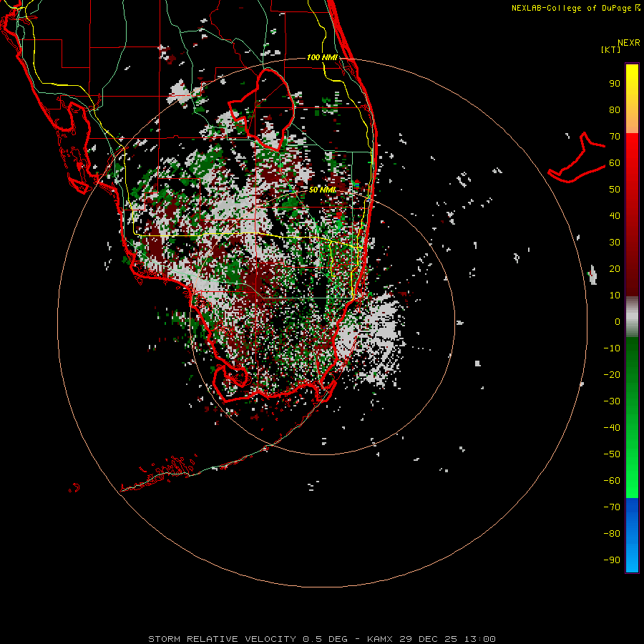Click the 50 value on velocity scale

tap(615, 190)
